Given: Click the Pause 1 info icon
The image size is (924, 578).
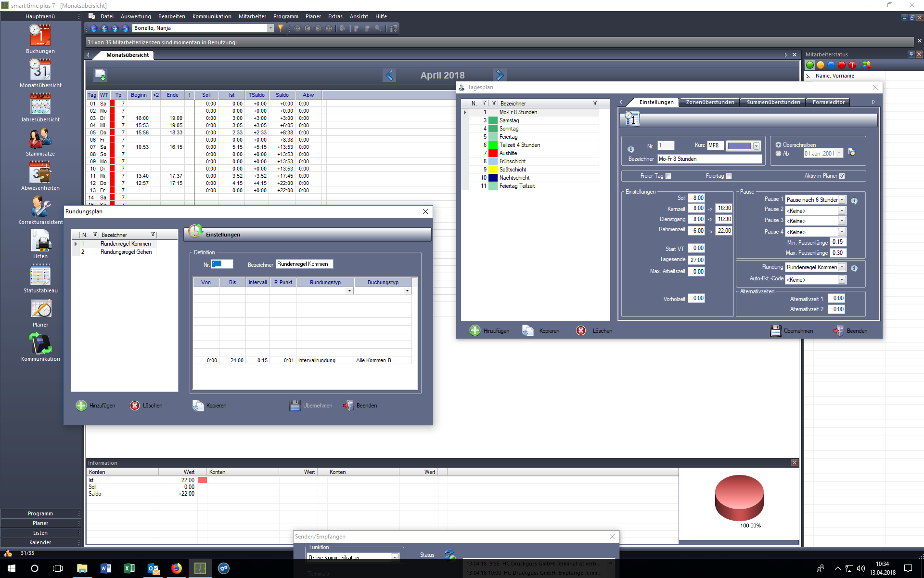Looking at the screenshot, I should (x=854, y=201).
